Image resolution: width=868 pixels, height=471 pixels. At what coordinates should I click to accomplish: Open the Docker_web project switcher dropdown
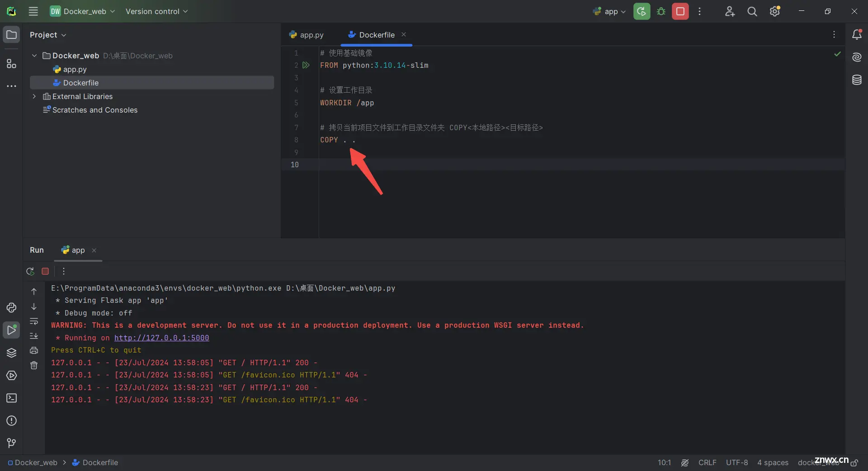pos(82,11)
